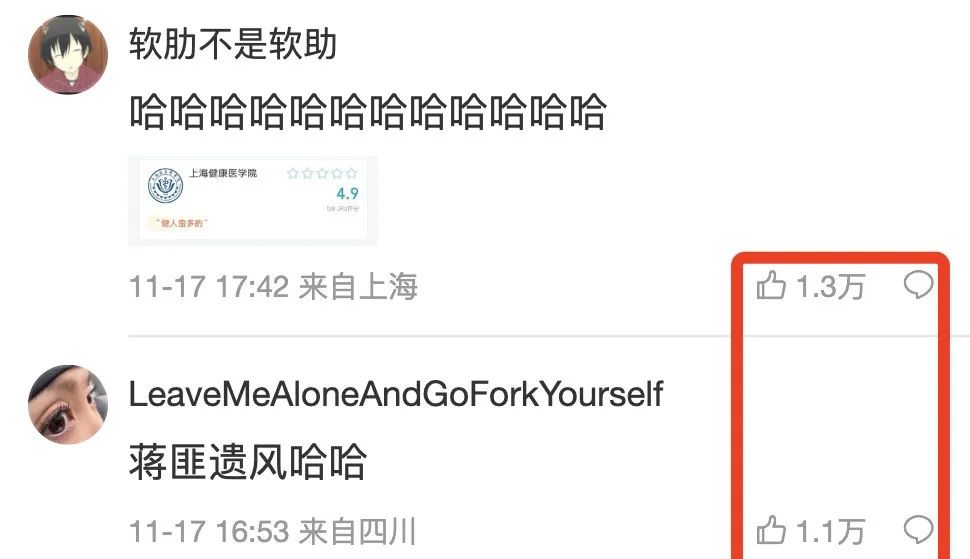Click the 4.9 rating score in the image
This screenshot has width=970, height=559.
347,194
